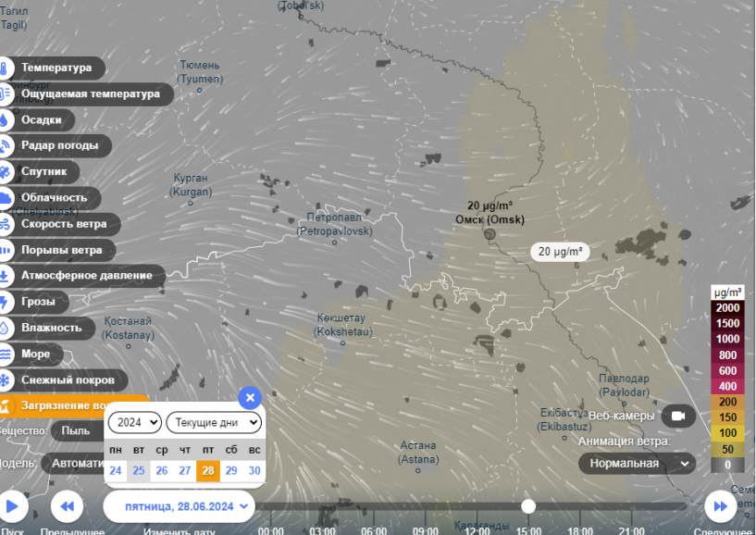Click the 20 µg/m³ value tooltip
This screenshot has height=535, width=756.
pyautogui.click(x=560, y=252)
